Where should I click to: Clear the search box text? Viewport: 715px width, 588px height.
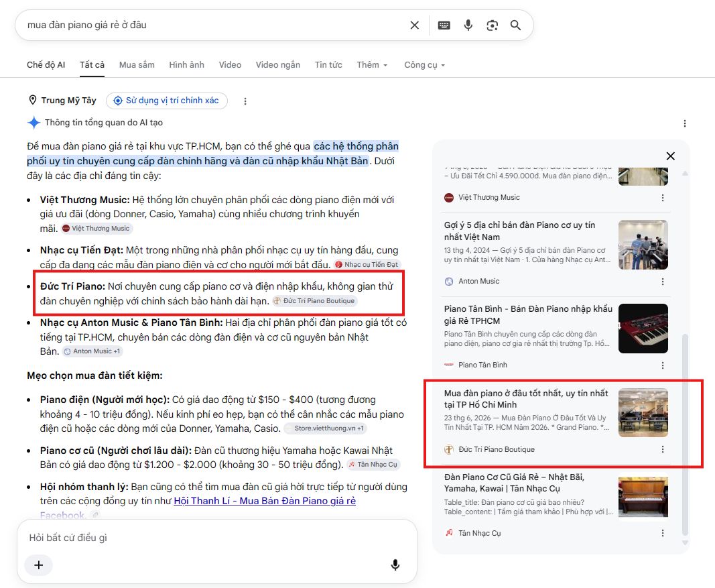pos(414,25)
